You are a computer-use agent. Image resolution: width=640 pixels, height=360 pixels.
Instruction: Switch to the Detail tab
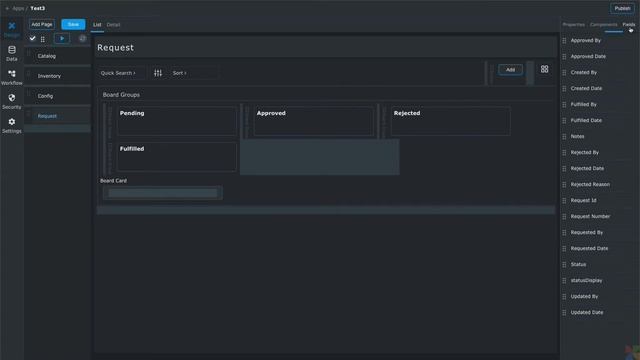click(113, 25)
